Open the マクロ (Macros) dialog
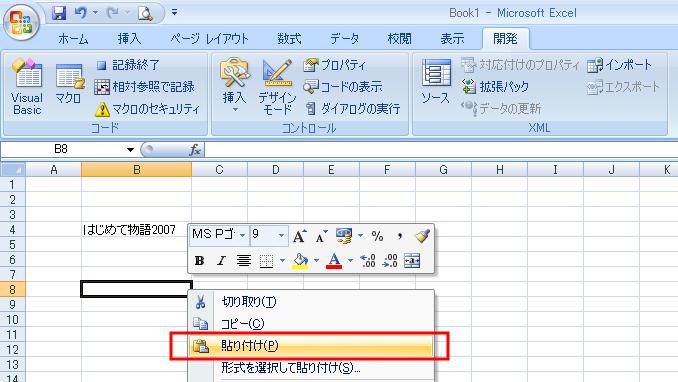678x382 pixels. (68, 85)
